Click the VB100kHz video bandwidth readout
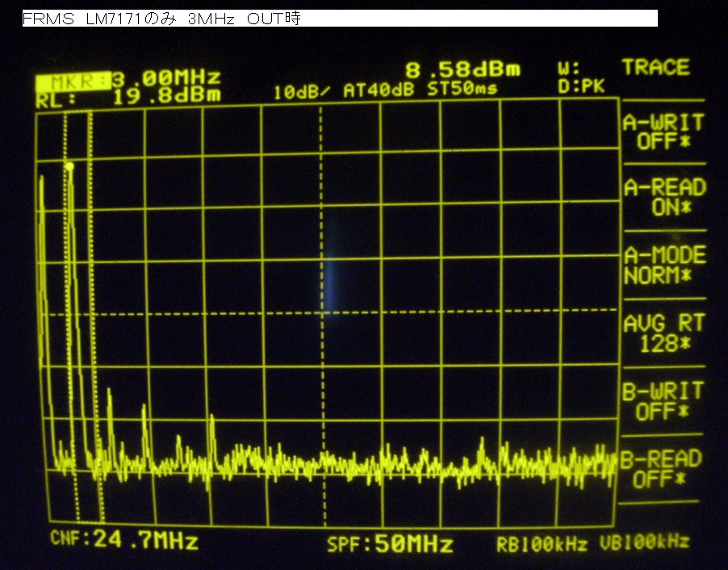 (x=644, y=542)
